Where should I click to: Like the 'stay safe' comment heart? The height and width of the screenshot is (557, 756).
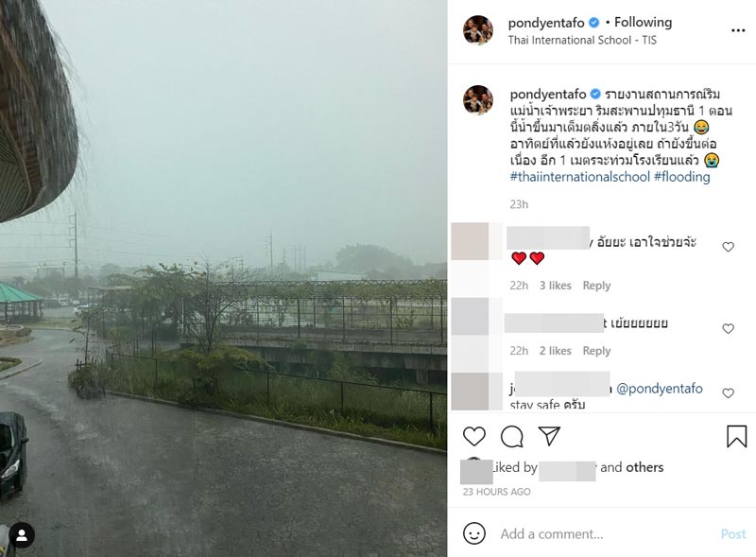728,392
